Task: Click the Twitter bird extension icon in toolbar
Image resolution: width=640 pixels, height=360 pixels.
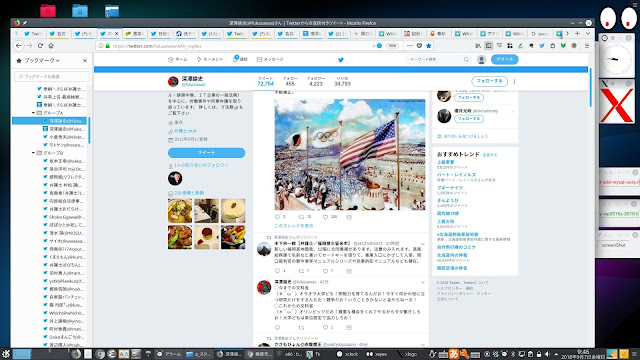Action: click(x=542, y=46)
